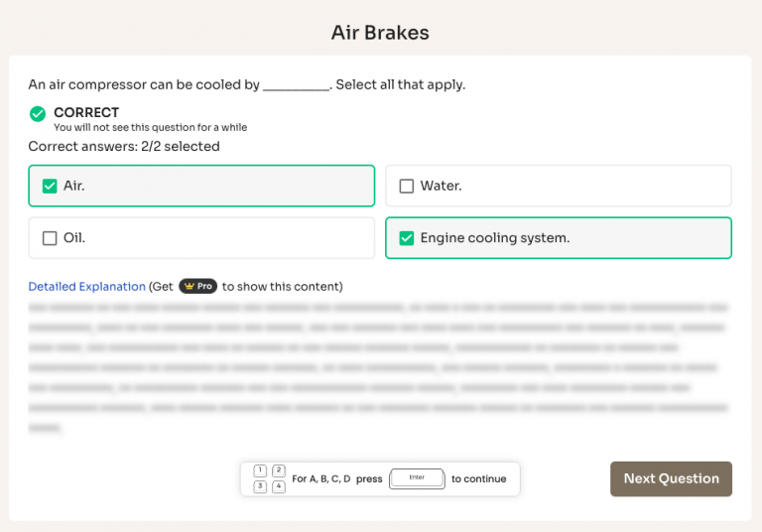Click the 'to continue' hint text

(478, 479)
